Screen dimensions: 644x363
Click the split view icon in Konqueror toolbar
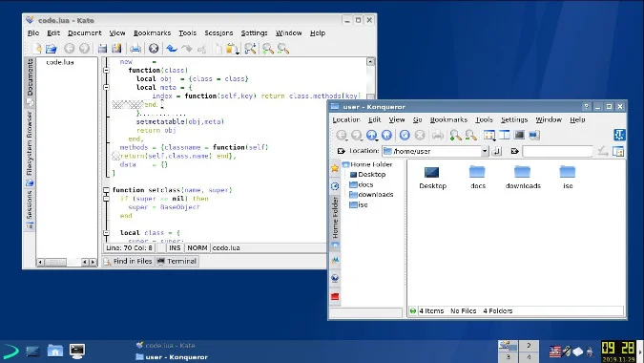[505, 135]
